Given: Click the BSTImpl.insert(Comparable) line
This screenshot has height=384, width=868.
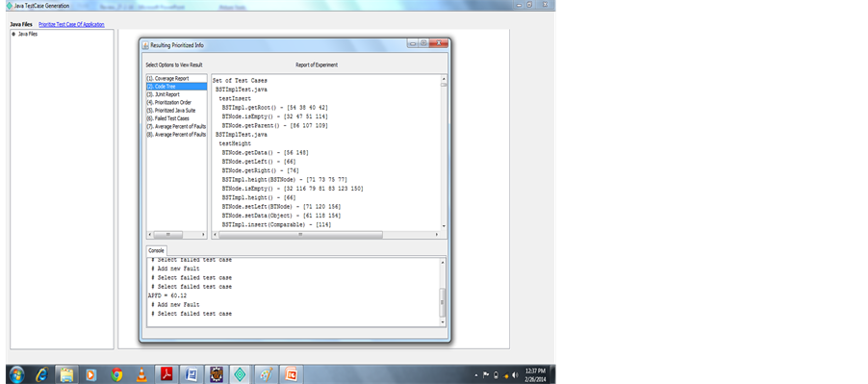Looking at the screenshot, I should pyautogui.click(x=276, y=224).
